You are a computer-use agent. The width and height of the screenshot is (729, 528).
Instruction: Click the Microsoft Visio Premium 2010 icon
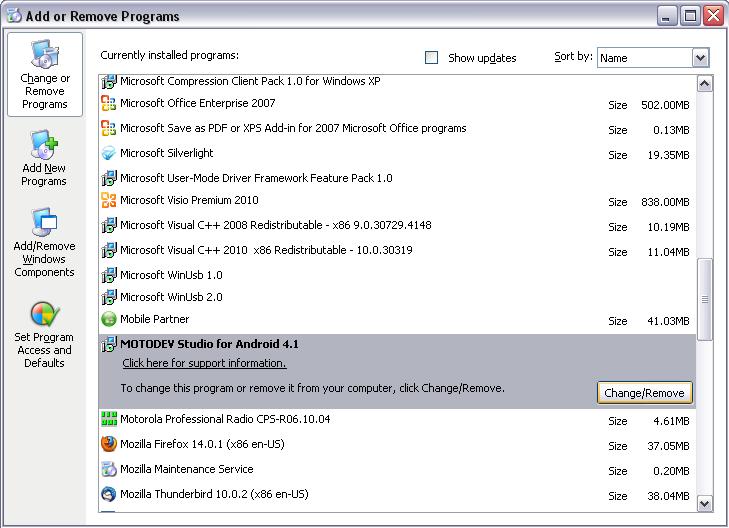tap(109, 200)
